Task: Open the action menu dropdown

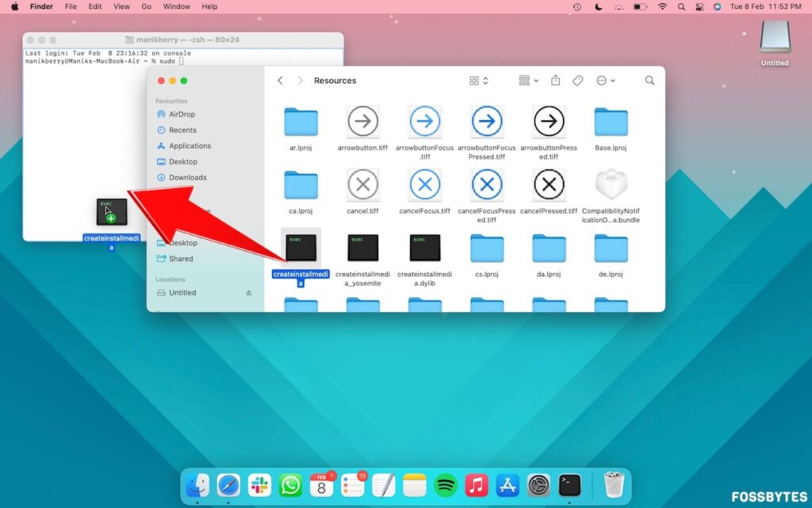Action: pos(603,80)
